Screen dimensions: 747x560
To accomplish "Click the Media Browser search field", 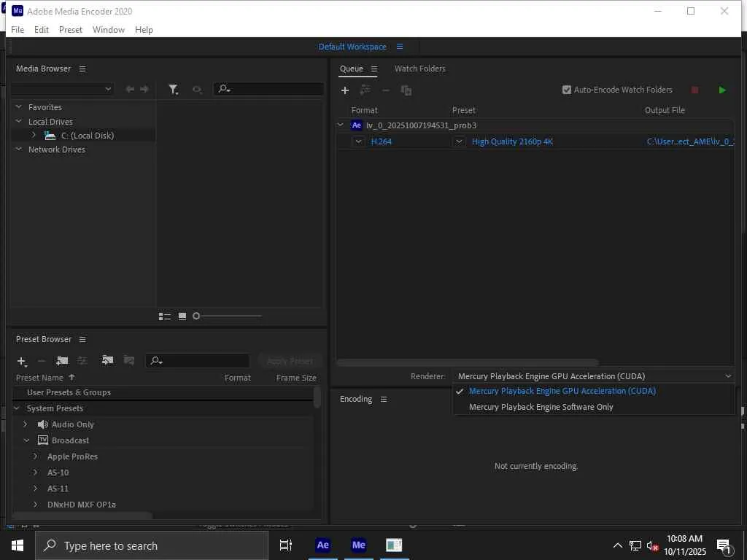I will (269, 89).
